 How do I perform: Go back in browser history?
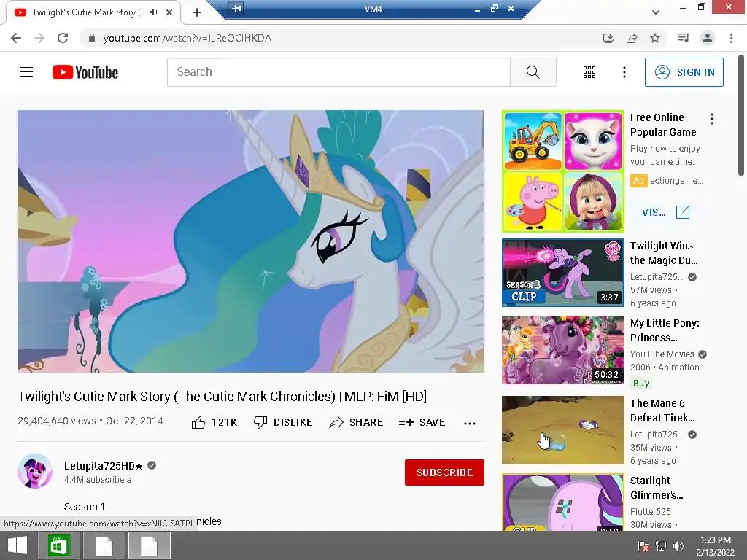16,38
